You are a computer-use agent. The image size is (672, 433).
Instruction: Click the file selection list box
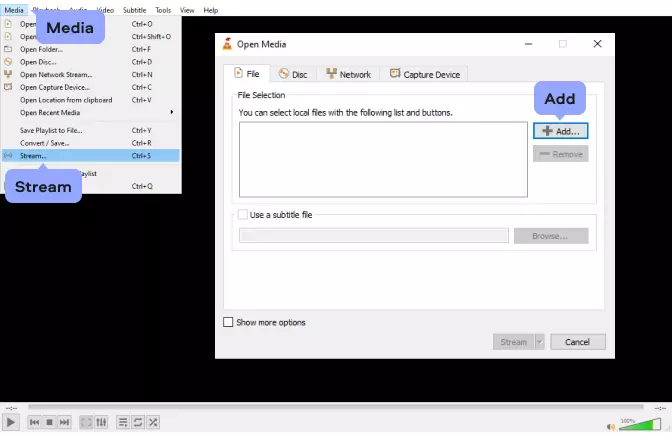coord(383,159)
